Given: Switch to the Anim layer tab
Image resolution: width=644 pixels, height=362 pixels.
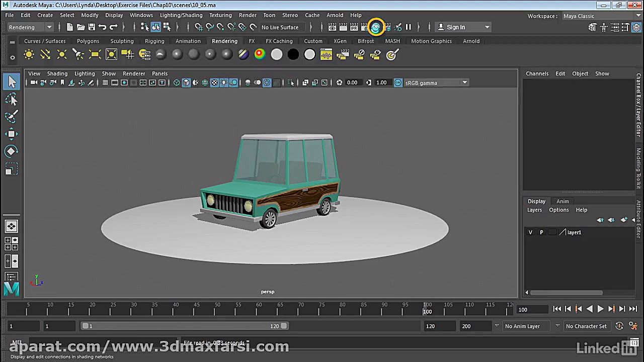Looking at the screenshot, I should pos(562,201).
